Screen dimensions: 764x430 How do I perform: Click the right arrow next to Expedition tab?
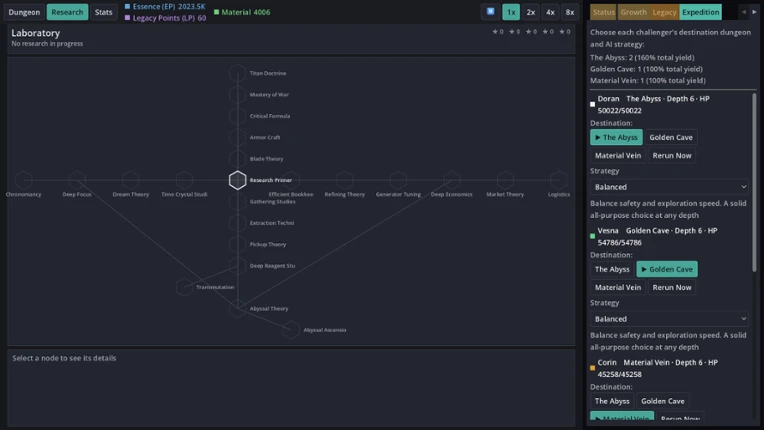[x=754, y=12]
